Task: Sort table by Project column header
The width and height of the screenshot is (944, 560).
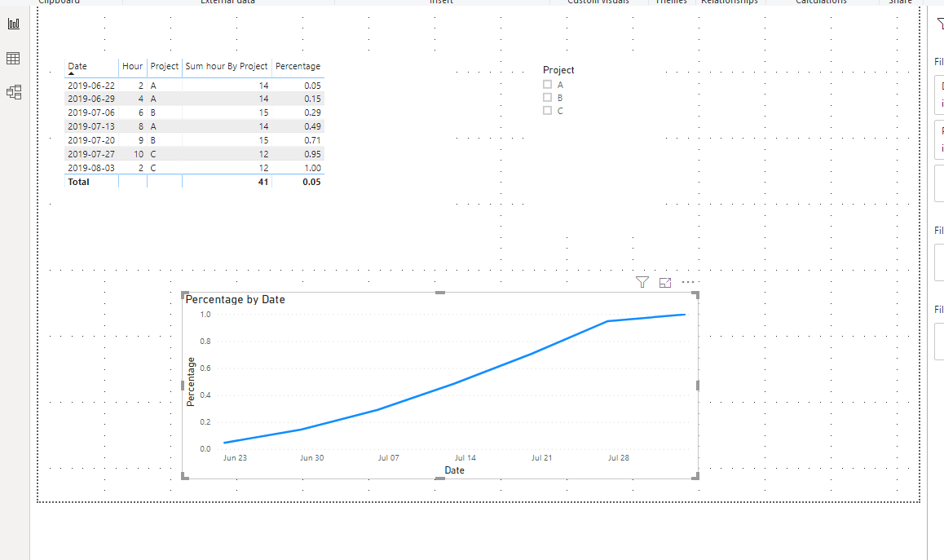Action: 165,66
